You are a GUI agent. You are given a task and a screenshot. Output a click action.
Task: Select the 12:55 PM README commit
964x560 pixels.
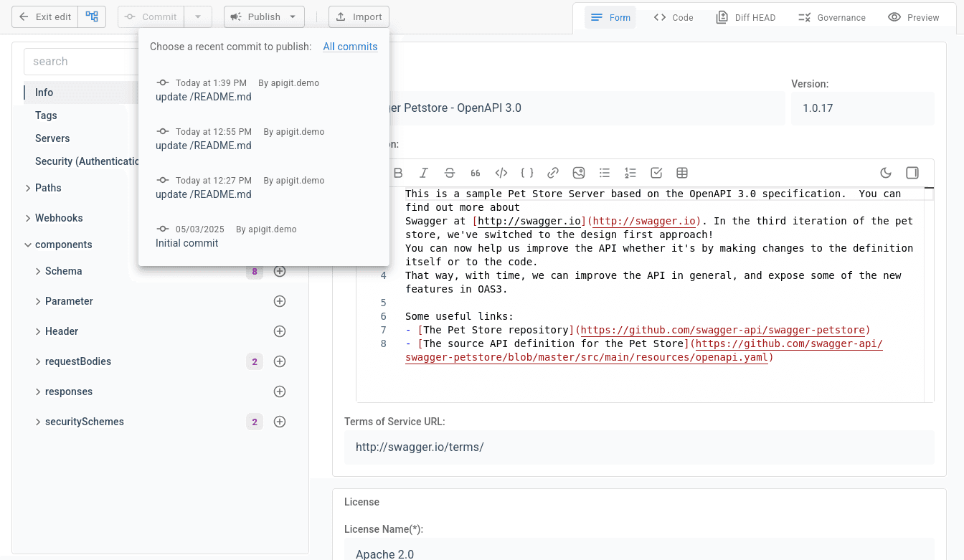(263, 139)
